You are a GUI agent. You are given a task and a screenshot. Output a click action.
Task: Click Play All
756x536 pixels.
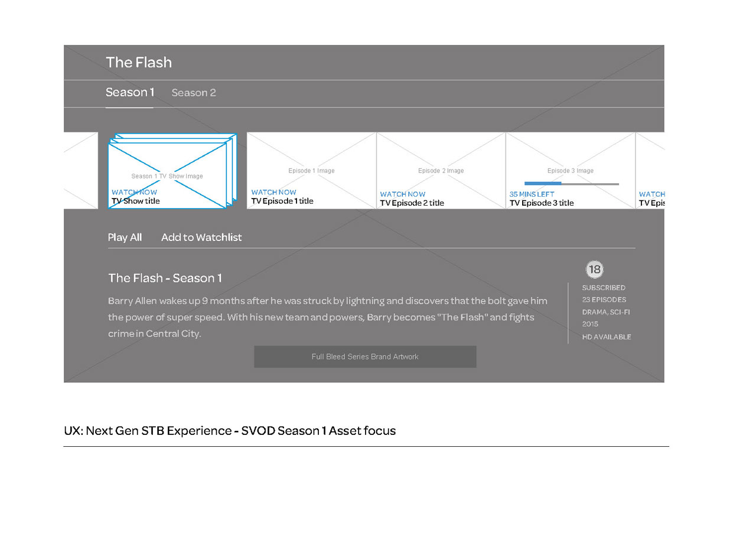click(125, 238)
